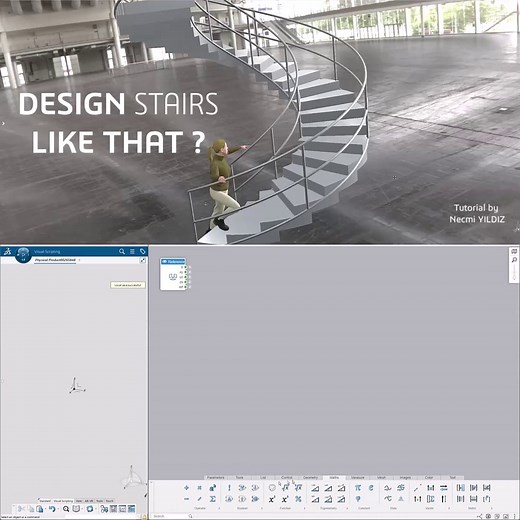Image resolution: width=520 pixels, height=520 pixels.
Task: Switch to the Geometry tab
Action: point(310,478)
